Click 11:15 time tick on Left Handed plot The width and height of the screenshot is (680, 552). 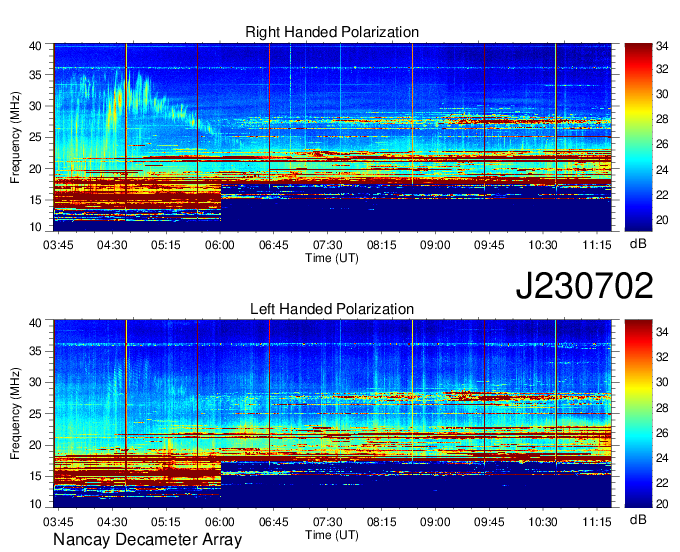(x=597, y=522)
